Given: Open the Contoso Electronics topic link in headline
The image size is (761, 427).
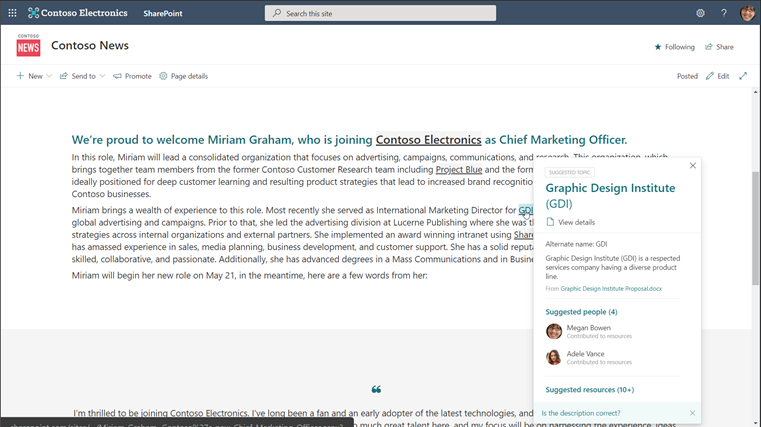Looking at the screenshot, I should point(429,140).
